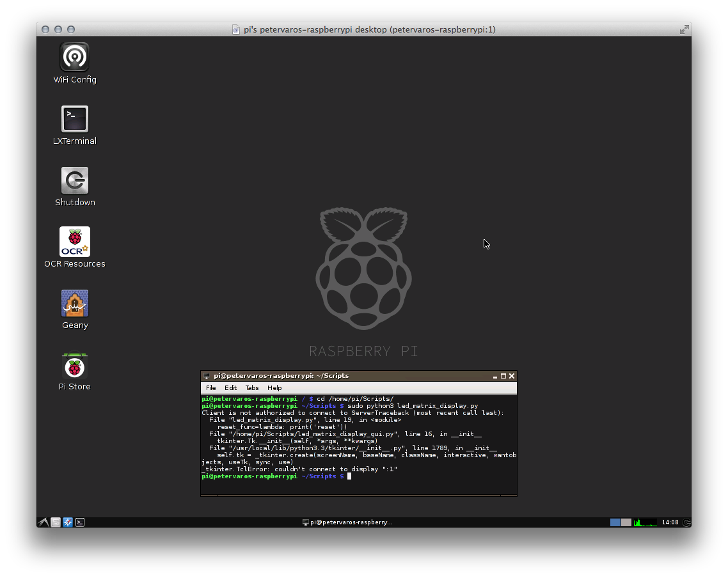Switch to the second workspace pager
The image size is (728, 578).
(x=626, y=522)
